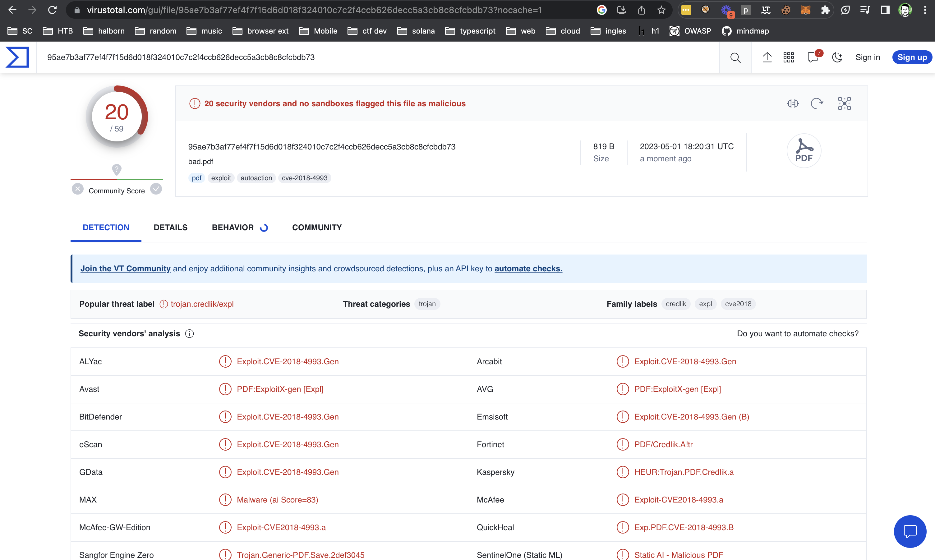Viewport: 935px width, 560px height.
Task: Open the typescript bookmarks folder
Action: coord(470,31)
